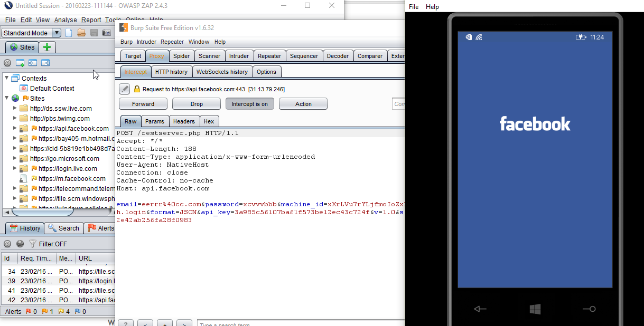Expand http://pbs.twimg.com node
The image size is (644, 326).
tap(15, 118)
